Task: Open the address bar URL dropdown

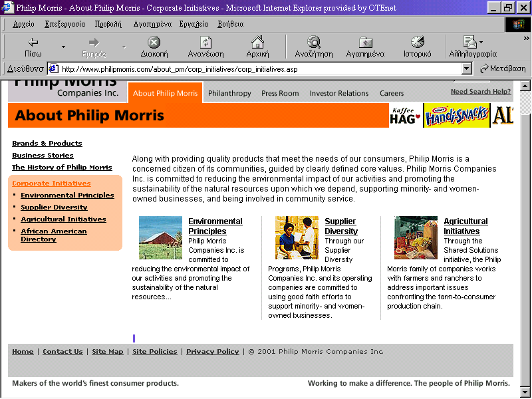Action: click(x=467, y=69)
